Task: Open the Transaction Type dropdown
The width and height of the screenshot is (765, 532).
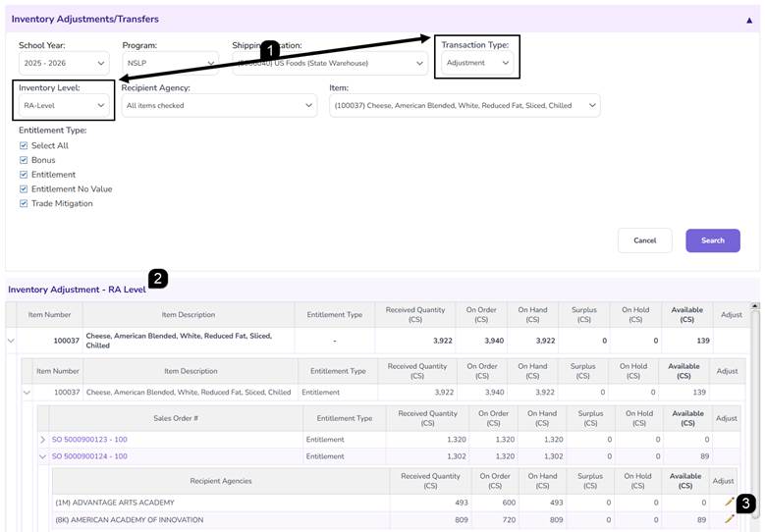Action: pyautogui.click(x=477, y=63)
